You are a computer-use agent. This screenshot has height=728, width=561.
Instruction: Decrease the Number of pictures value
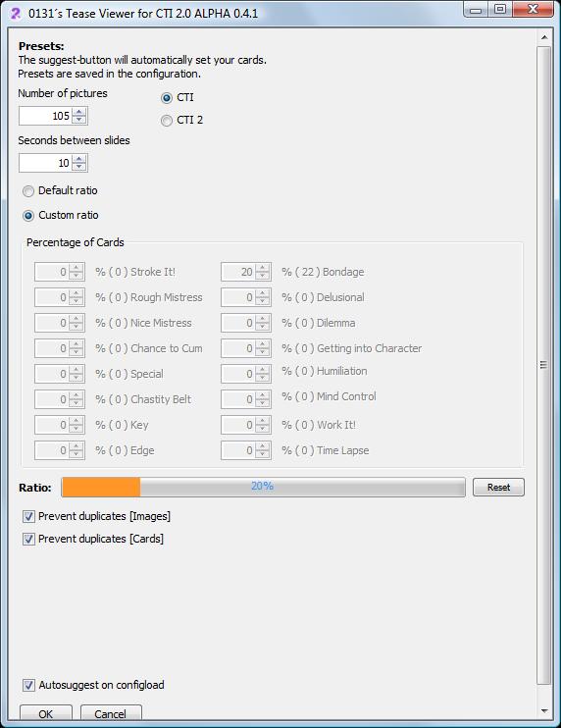(x=79, y=120)
